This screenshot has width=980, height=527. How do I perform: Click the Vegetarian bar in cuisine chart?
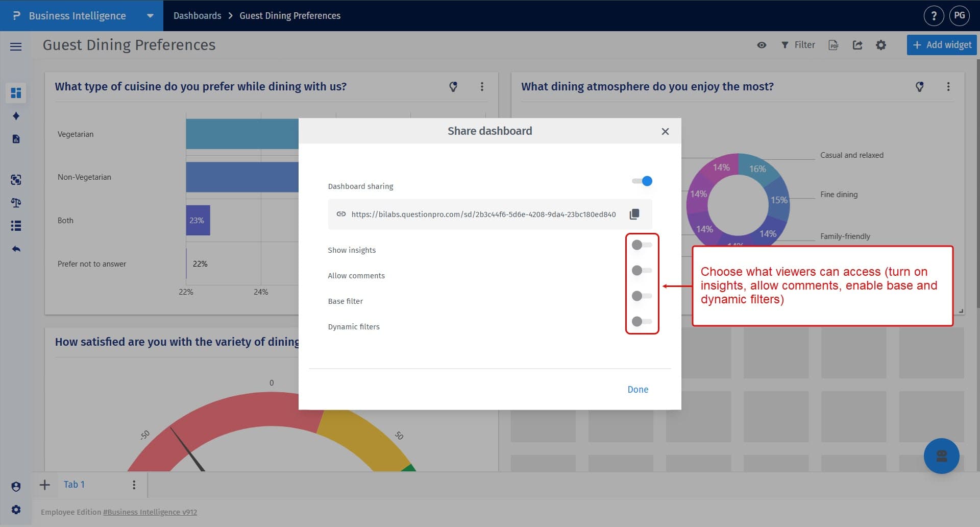(240, 134)
